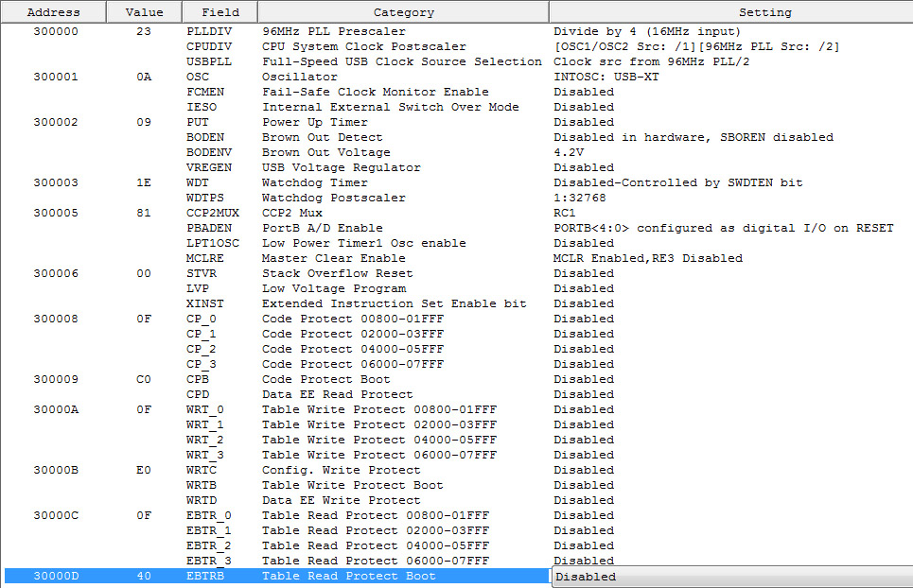Image resolution: width=913 pixels, height=588 pixels.
Task: Click the LVP field
Action: point(198,288)
